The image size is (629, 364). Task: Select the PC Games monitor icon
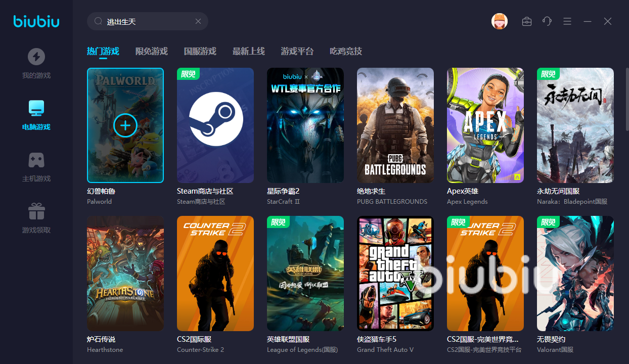[x=36, y=108]
